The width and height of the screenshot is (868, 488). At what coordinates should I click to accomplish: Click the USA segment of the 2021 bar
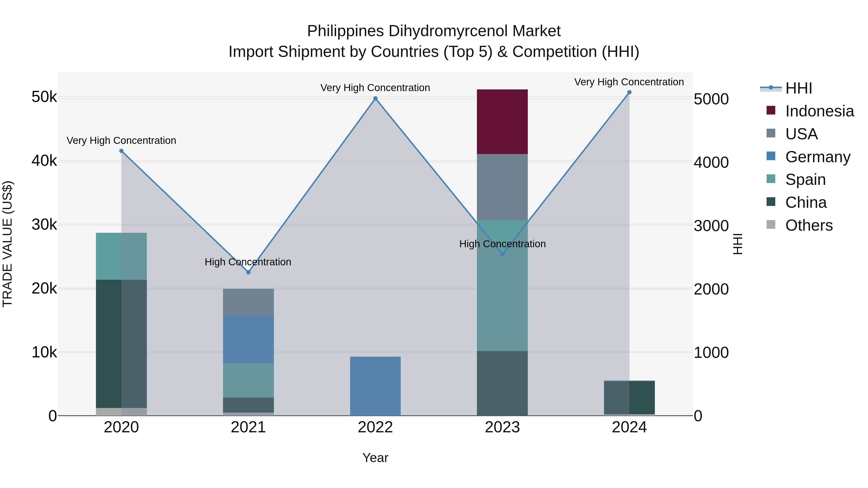[x=248, y=302]
